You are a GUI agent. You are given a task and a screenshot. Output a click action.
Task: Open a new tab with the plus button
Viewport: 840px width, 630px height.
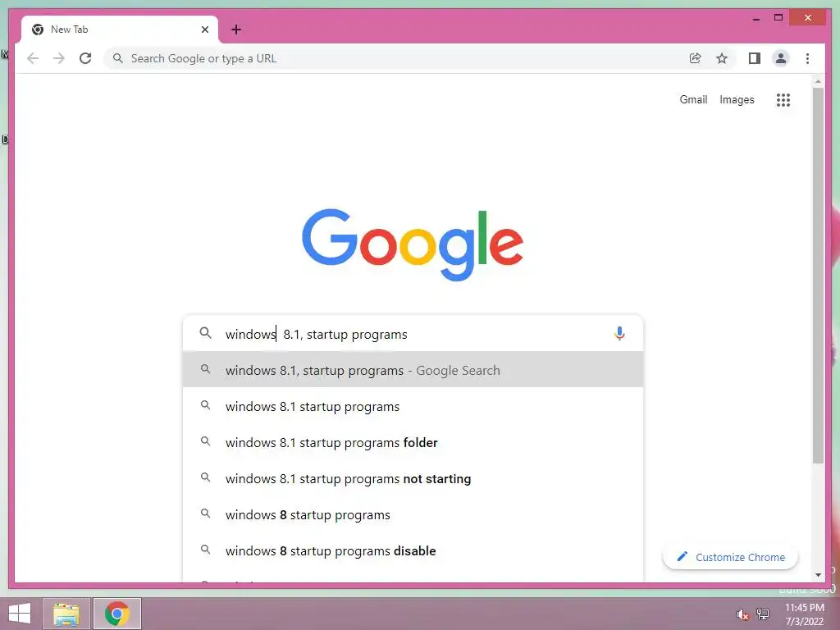tap(236, 30)
